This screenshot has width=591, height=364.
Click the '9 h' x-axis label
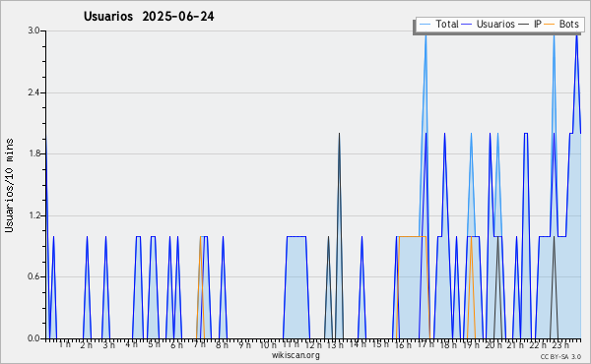point(244,344)
